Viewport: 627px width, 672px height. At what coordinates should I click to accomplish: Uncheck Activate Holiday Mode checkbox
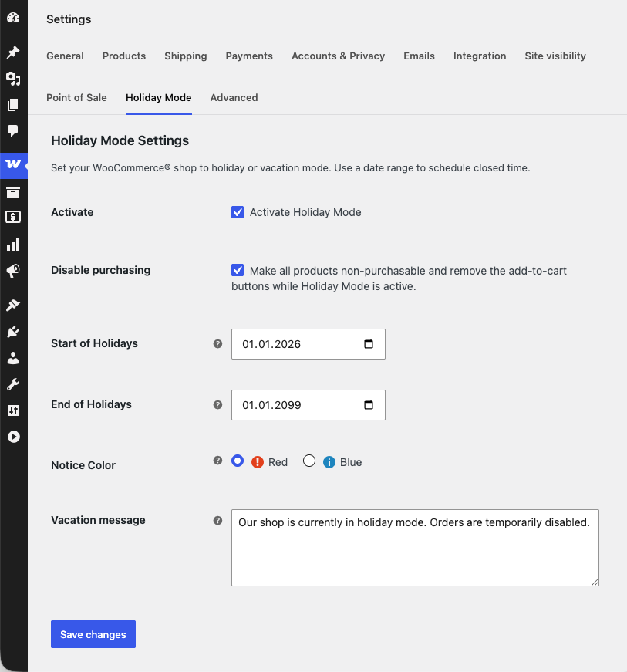(238, 212)
